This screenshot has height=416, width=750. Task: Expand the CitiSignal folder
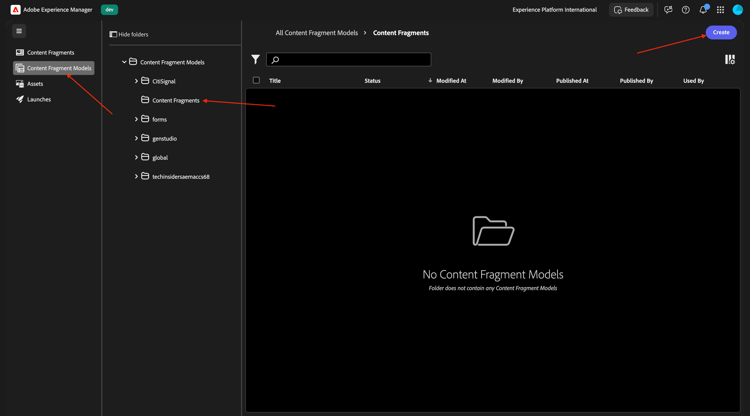(136, 81)
